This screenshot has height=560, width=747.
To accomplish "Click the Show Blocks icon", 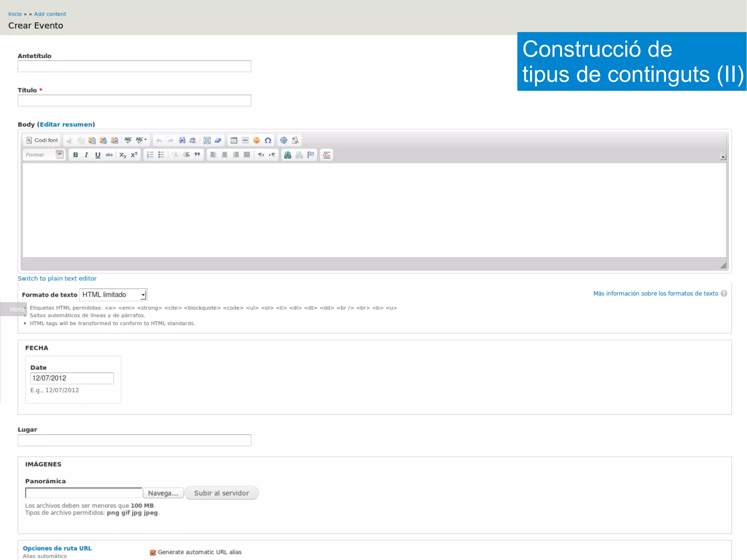I will (x=295, y=140).
